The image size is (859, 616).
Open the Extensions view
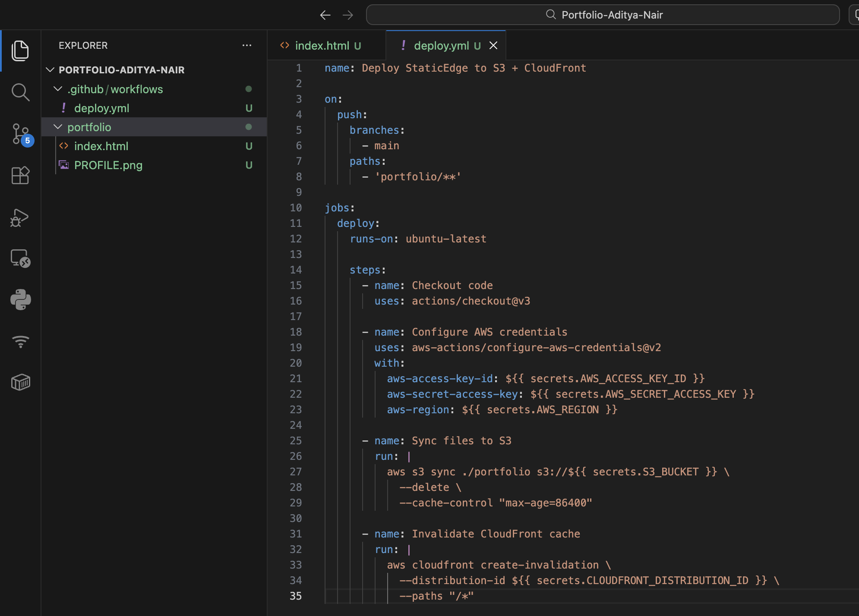[20, 176]
